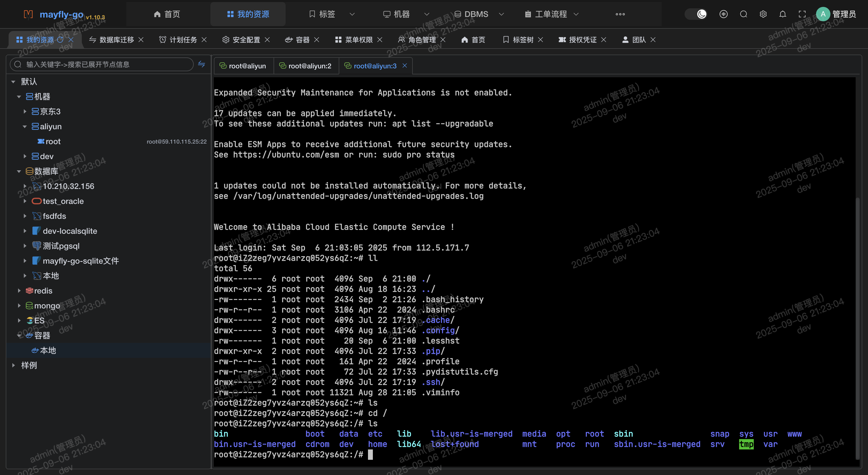Click the admin avatar icon

(823, 14)
